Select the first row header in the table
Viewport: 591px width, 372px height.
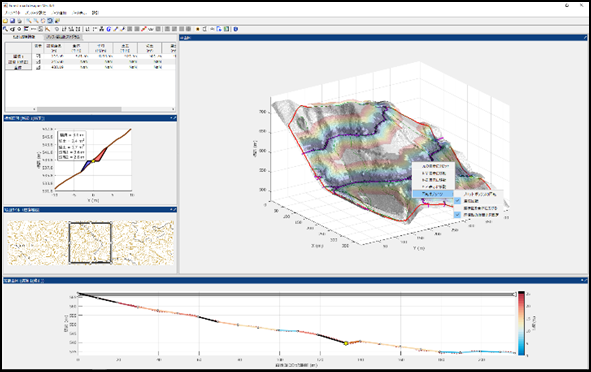(x=18, y=56)
